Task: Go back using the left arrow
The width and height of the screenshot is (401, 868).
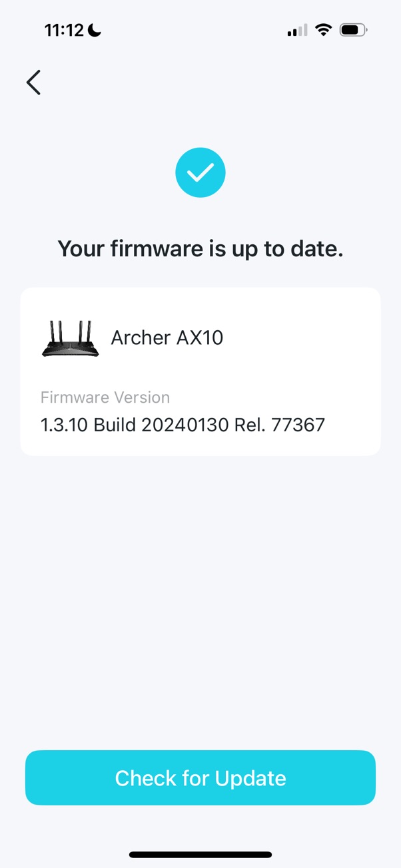Action: [x=33, y=83]
